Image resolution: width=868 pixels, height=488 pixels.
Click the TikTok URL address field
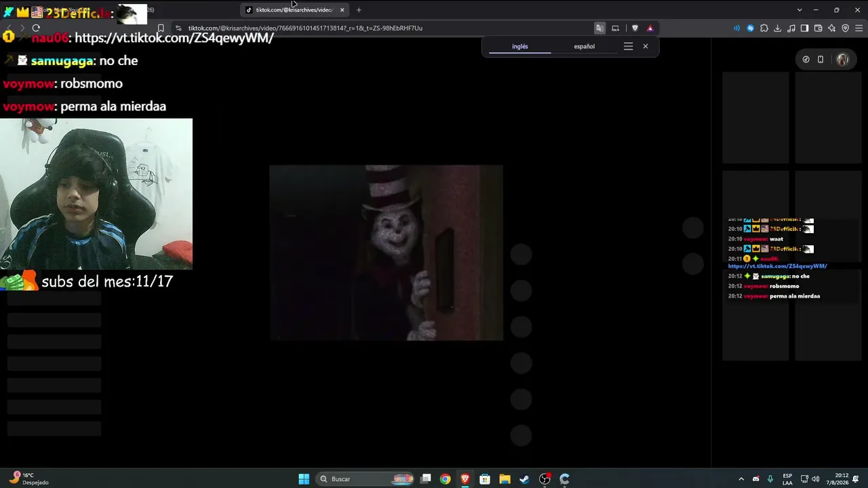305,28
